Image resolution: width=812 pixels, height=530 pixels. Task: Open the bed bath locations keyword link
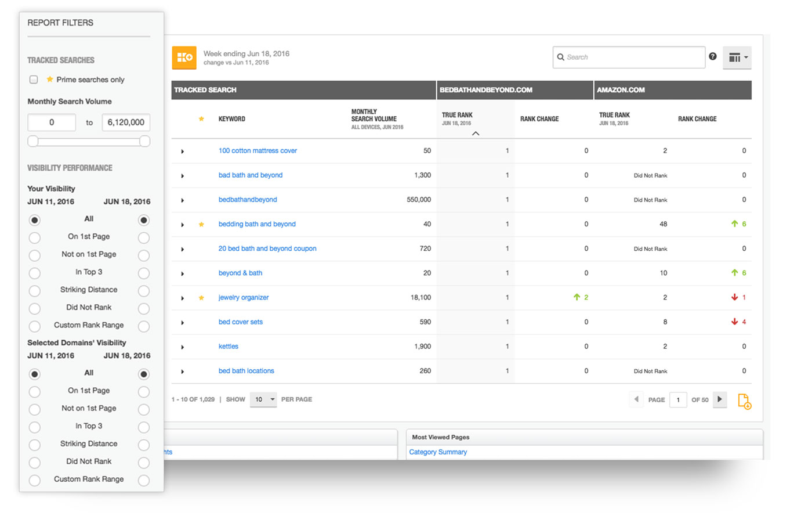click(246, 371)
